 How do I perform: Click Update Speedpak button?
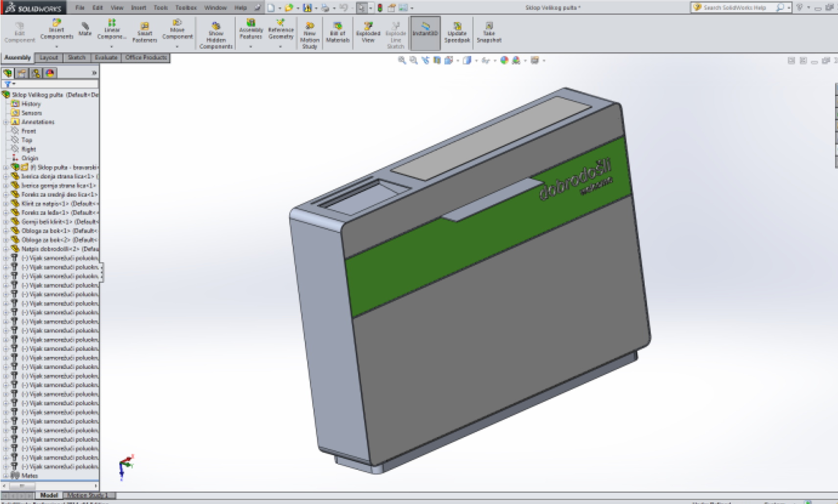457,32
